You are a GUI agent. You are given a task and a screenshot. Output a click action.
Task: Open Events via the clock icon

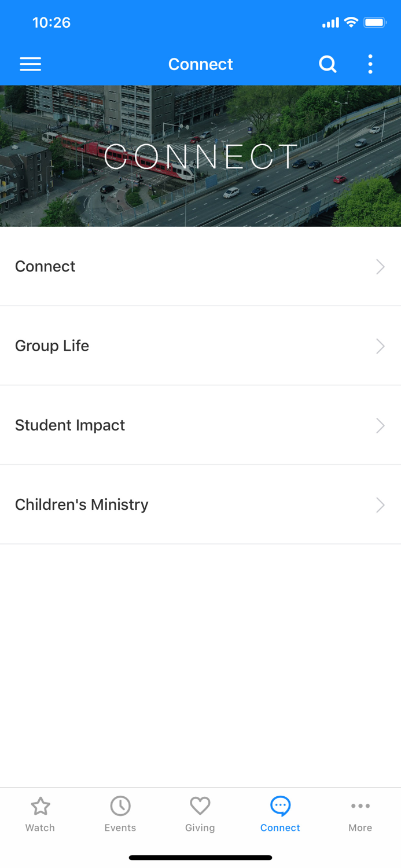[120, 805]
